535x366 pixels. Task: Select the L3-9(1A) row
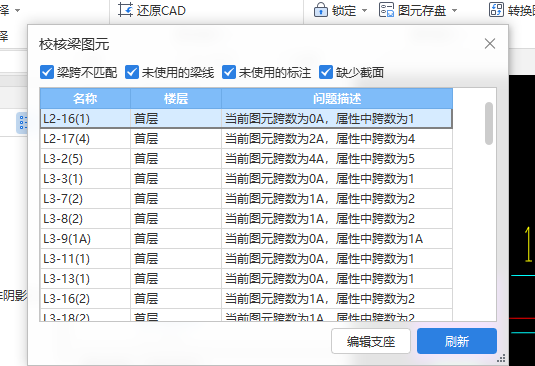click(246, 238)
